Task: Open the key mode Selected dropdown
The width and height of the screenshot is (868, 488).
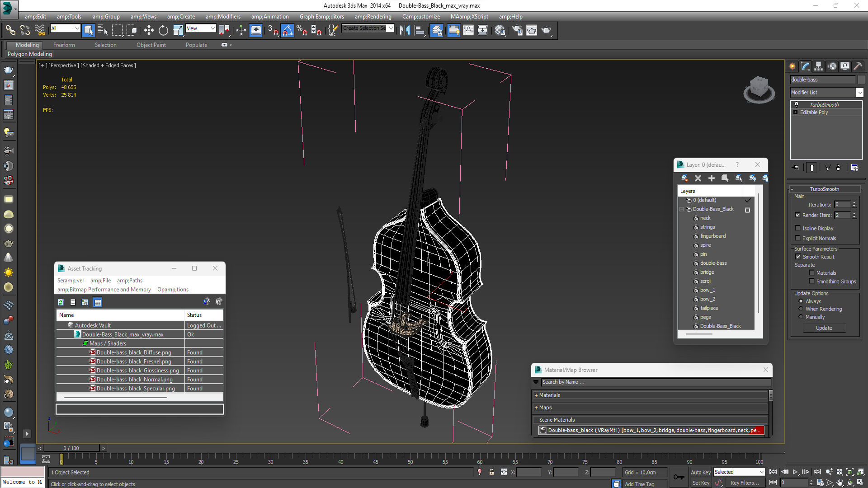Action: click(739, 472)
